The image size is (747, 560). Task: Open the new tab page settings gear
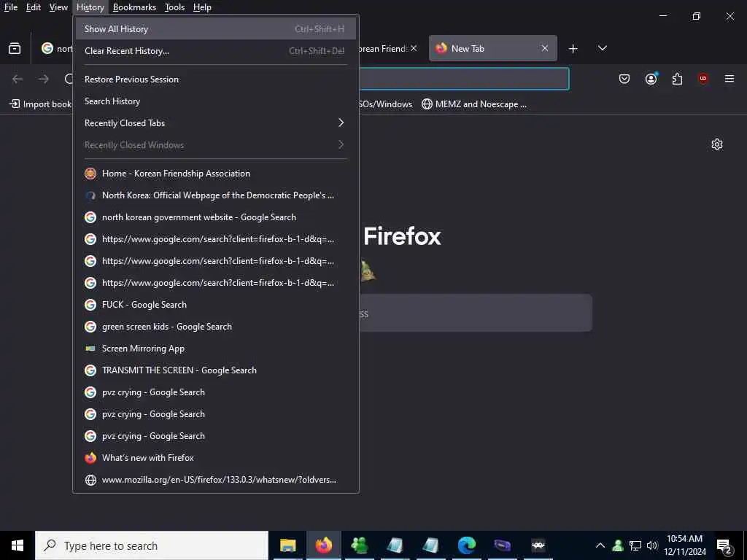point(717,144)
